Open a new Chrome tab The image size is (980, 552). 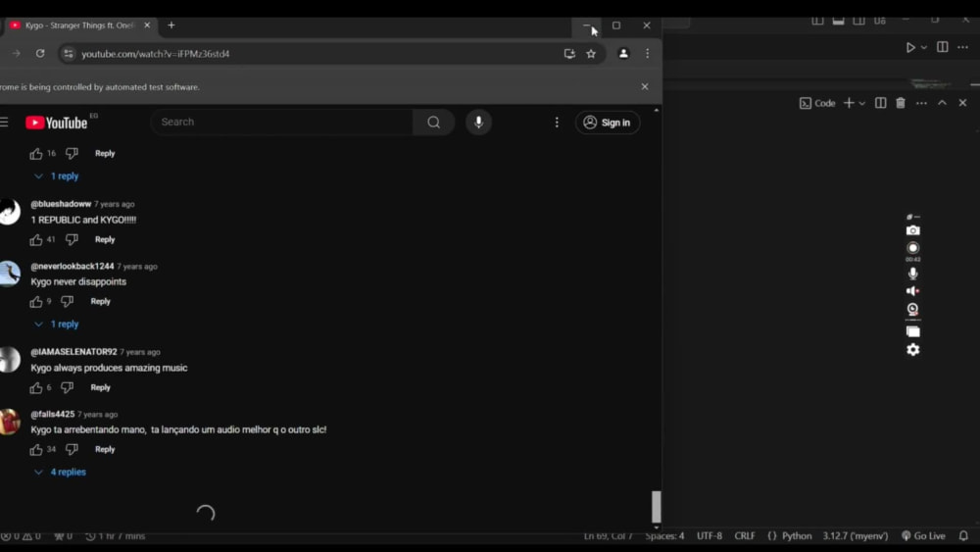tap(171, 25)
